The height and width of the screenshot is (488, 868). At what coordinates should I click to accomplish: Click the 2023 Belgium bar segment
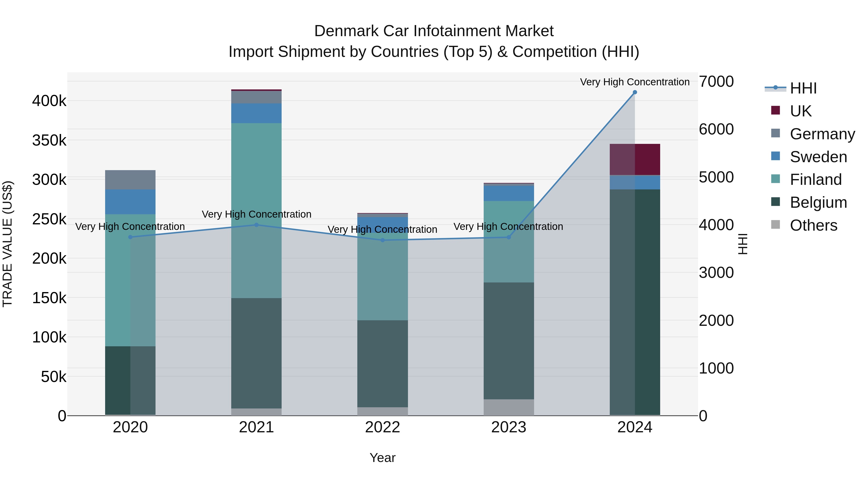509,341
